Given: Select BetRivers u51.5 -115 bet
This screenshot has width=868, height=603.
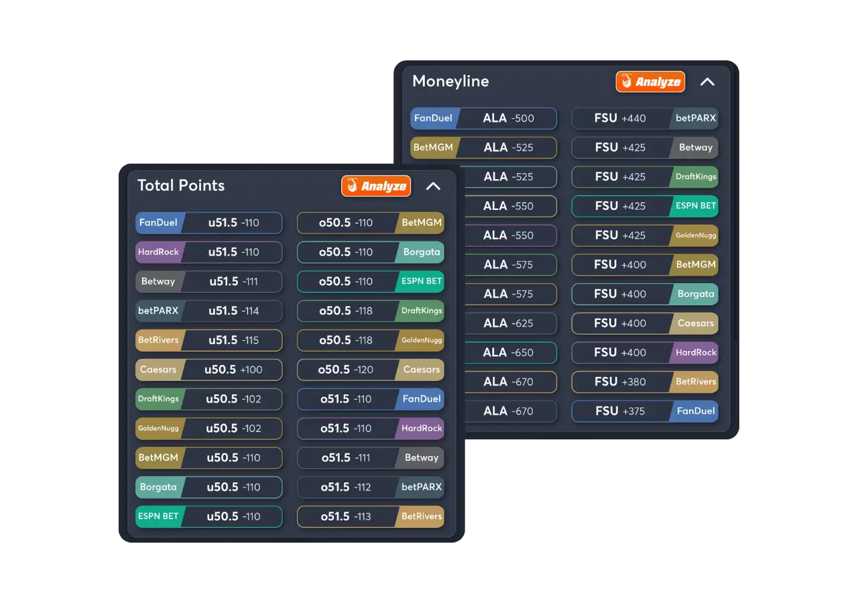Looking at the screenshot, I should tap(209, 340).
